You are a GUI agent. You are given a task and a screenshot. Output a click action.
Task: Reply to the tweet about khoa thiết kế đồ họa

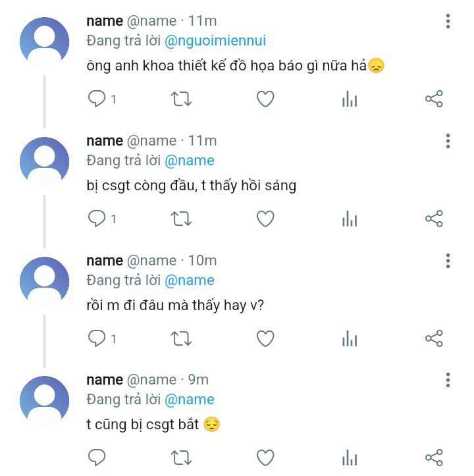97,99
